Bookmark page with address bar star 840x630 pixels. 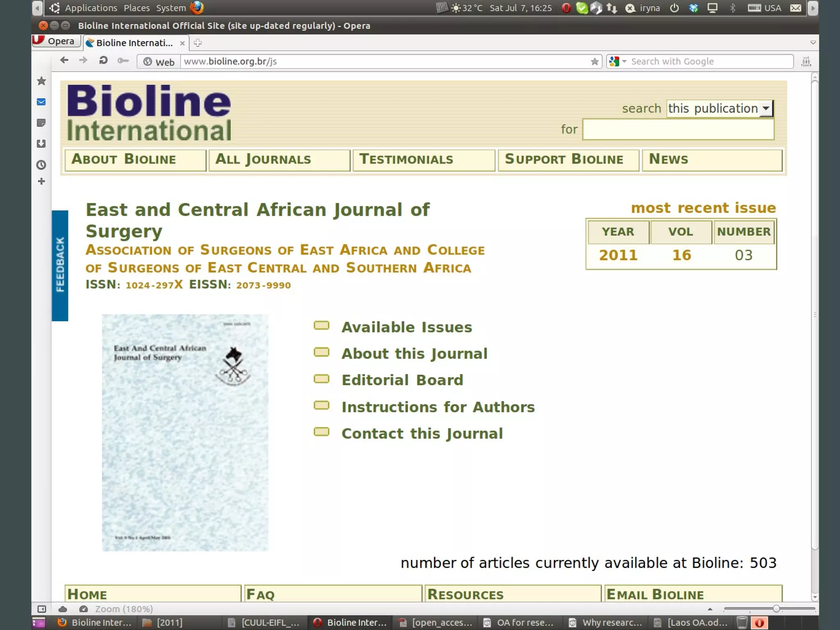(x=595, y=62)
